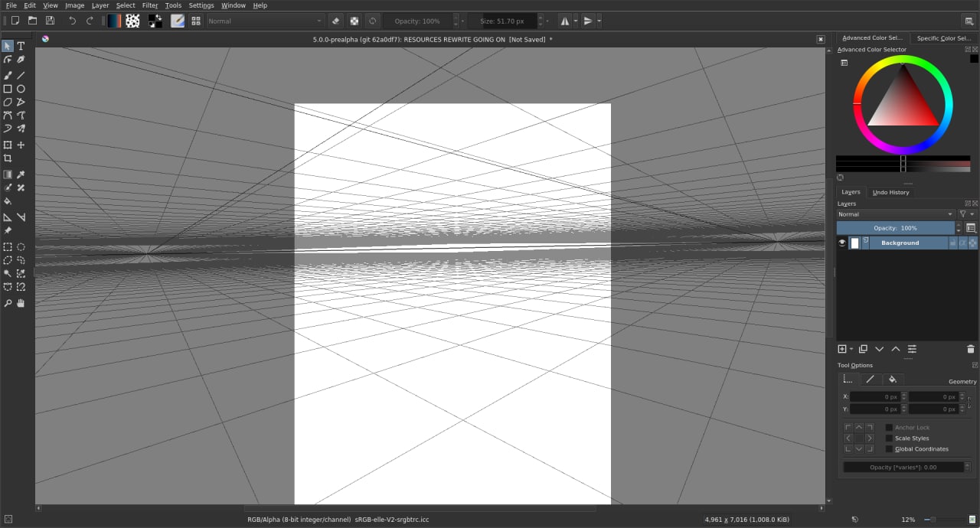Create a new document from toolbar

click(x=15, y=21)
